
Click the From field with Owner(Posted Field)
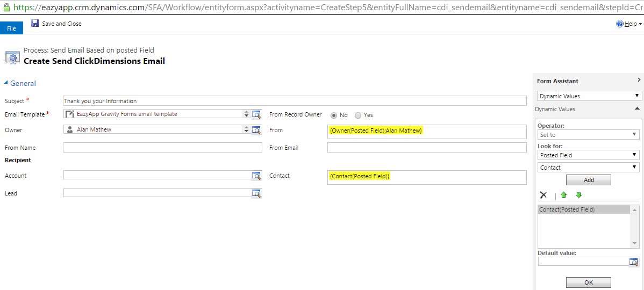click(427, 132)
